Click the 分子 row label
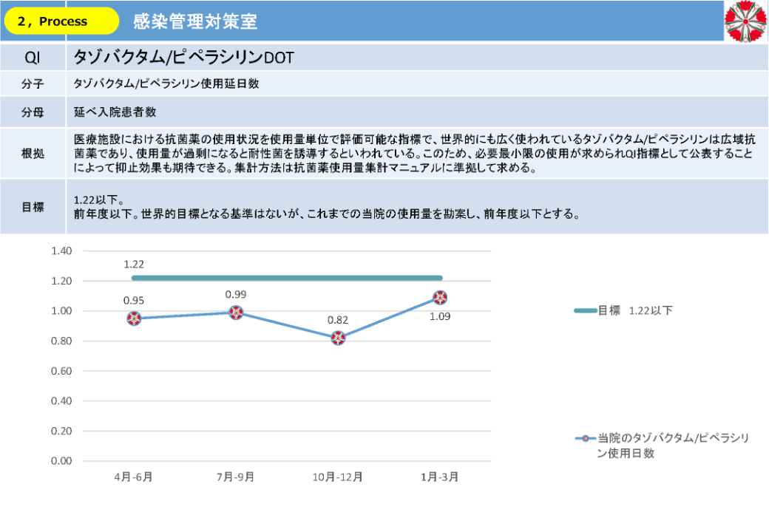 click(33, 84)
